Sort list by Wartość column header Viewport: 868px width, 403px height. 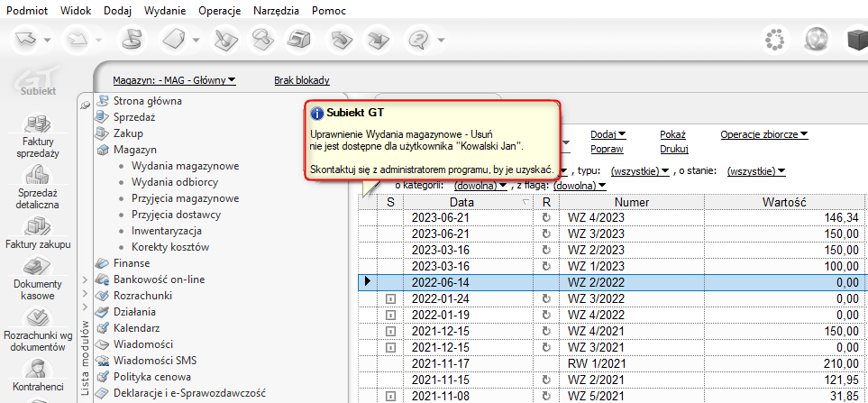point(782,203)
